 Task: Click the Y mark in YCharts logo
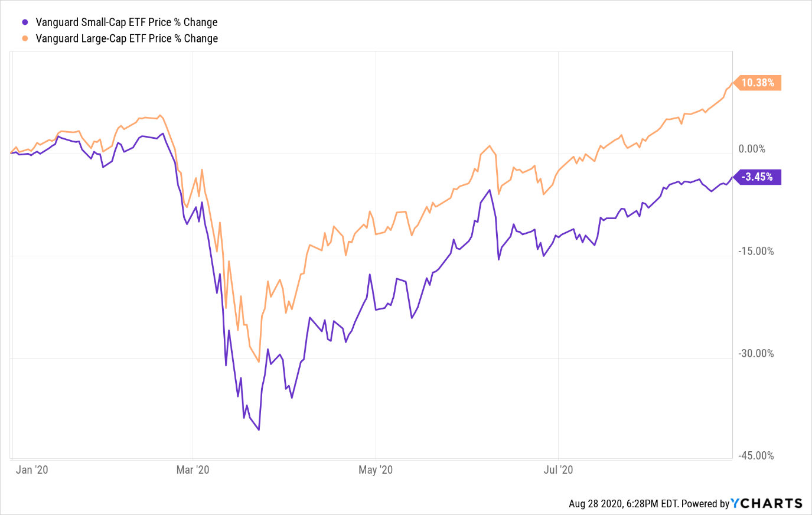736,503
